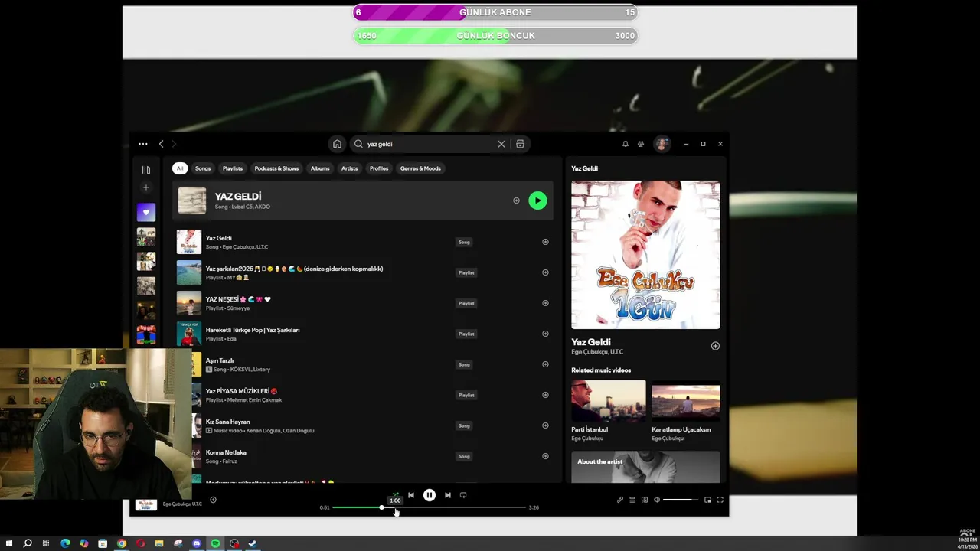This screenshot has width=980, height=551.
Task: Select the All filter chip
Action: (x=180, y=168)
